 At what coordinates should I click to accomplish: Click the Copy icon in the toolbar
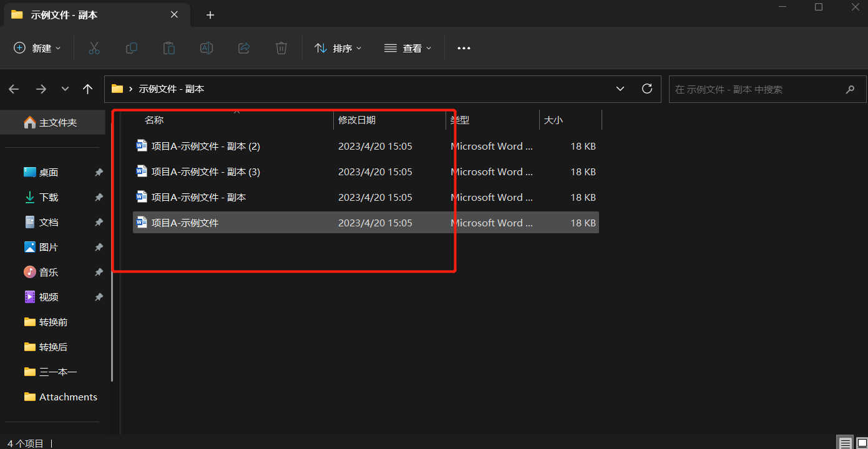click(x=131, y=48)
